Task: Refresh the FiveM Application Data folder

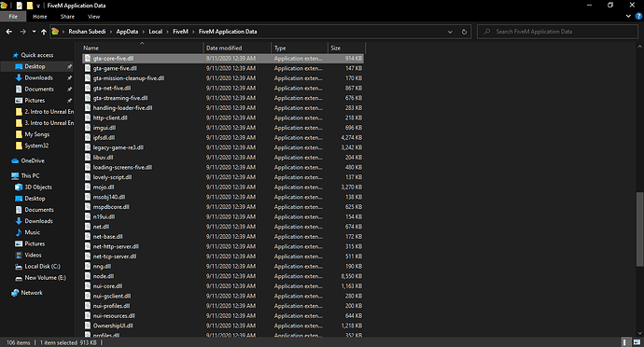Action: click(x=464, y=32)
